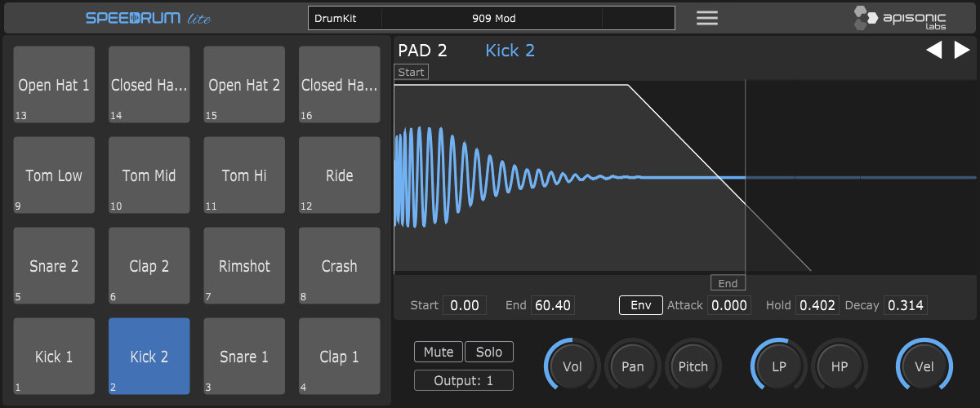This screenshot has height=408, width=980.
Task: Click the Vel knob
Action: pyautogui.click(x=924, y=366)
